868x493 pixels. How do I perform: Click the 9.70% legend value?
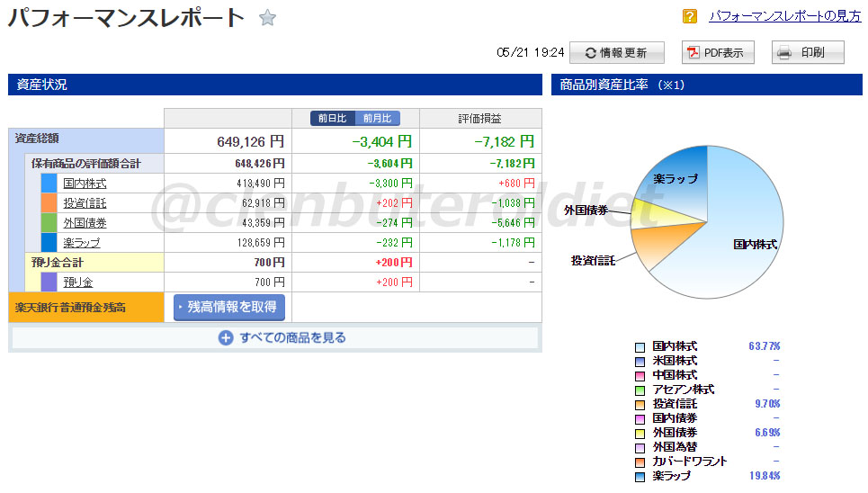point(767,404)
